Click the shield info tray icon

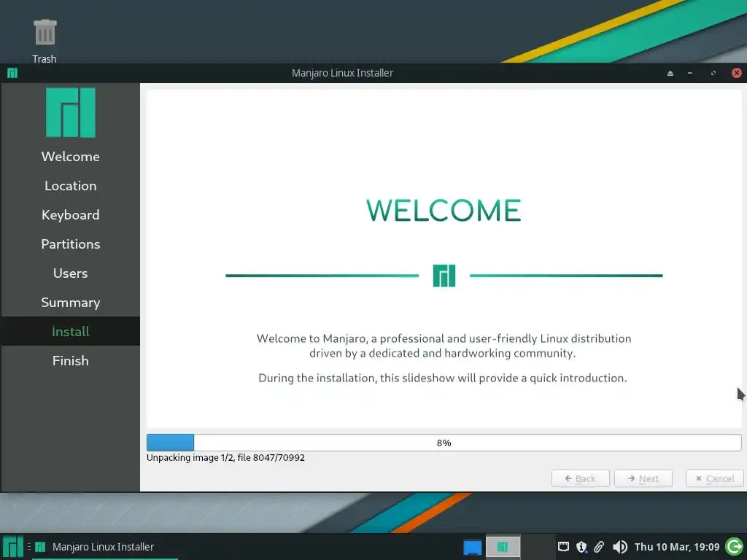point(581,547)
